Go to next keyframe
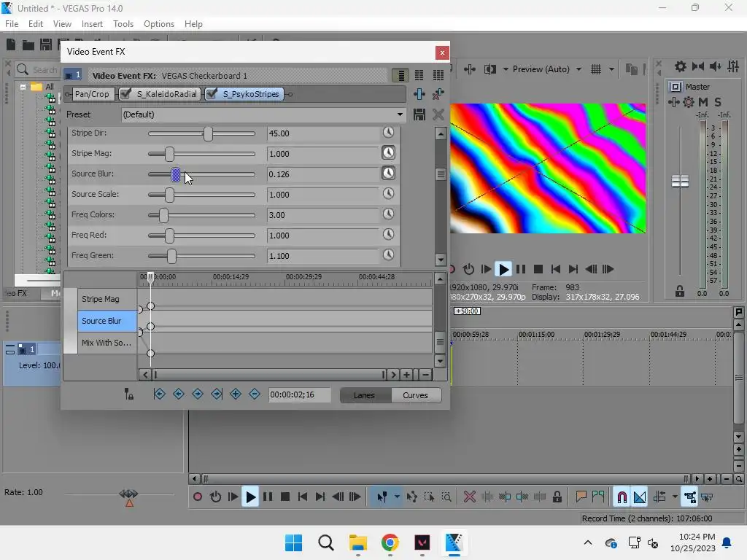The width and height of the screenshot is (747, 560). click(198, 394)
